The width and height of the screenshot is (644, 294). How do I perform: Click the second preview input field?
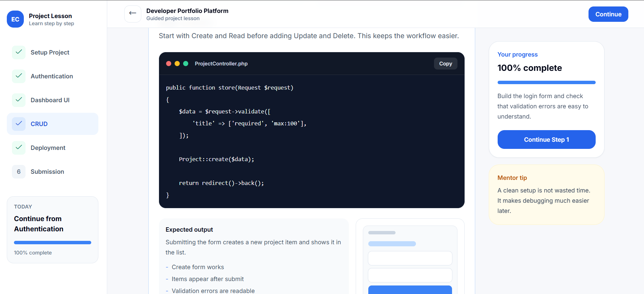tap(410, 275)
